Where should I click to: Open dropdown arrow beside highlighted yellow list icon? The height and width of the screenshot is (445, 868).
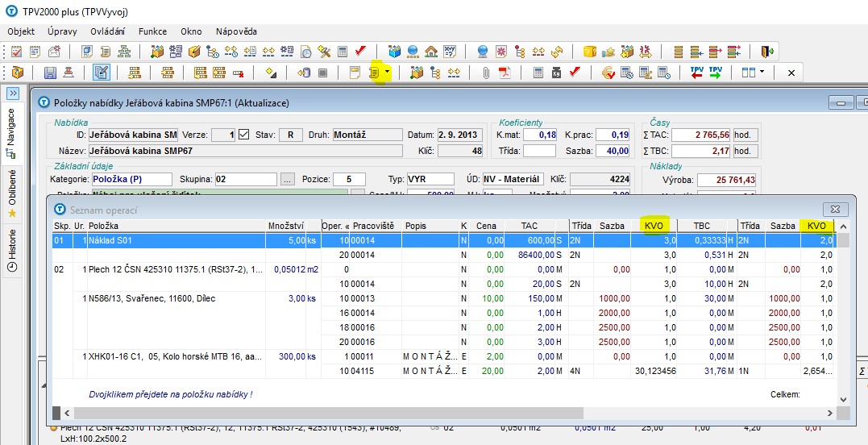click(388, 73)
